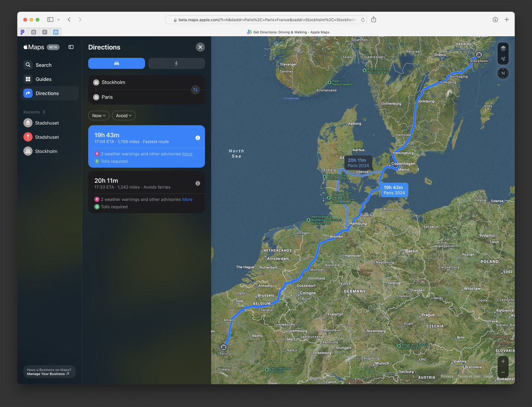Image resolution: width=532 pixels, height=407 pixels.
Task: Switch to driving directions mode
Action: coord(116,63)
